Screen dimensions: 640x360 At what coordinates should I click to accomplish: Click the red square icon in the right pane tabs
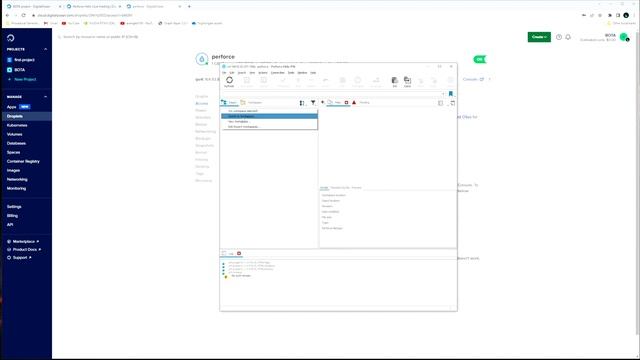[x=347, y=102]
